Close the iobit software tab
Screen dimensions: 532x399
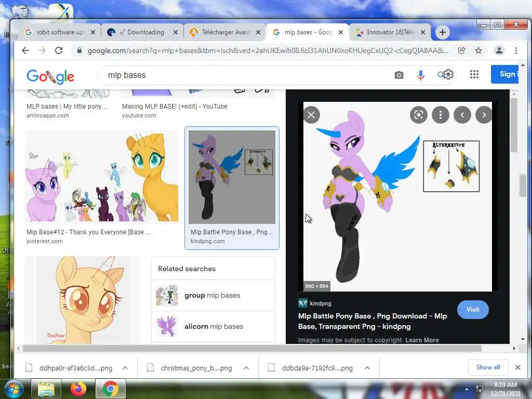[x=93, y=32]
